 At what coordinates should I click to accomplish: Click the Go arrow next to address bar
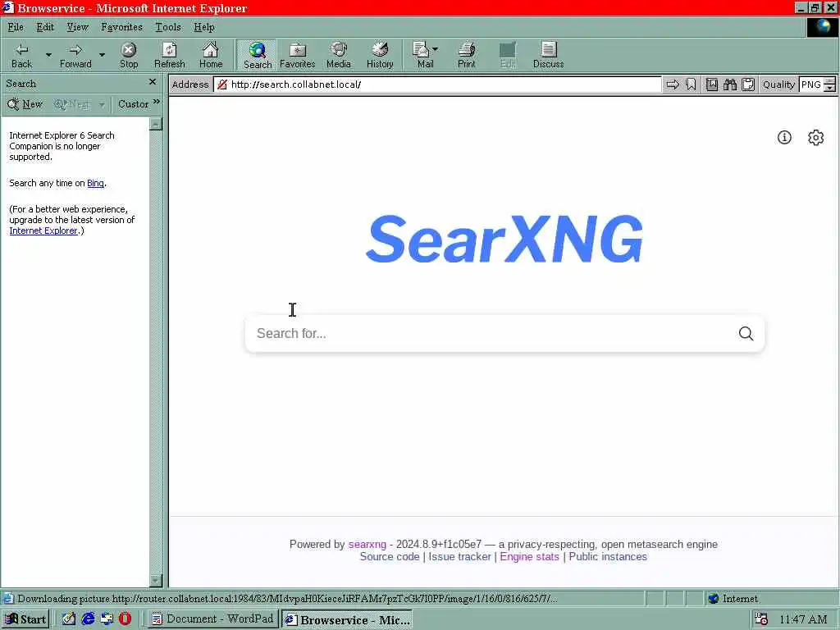pyautogui.click(x=673, y=84)
